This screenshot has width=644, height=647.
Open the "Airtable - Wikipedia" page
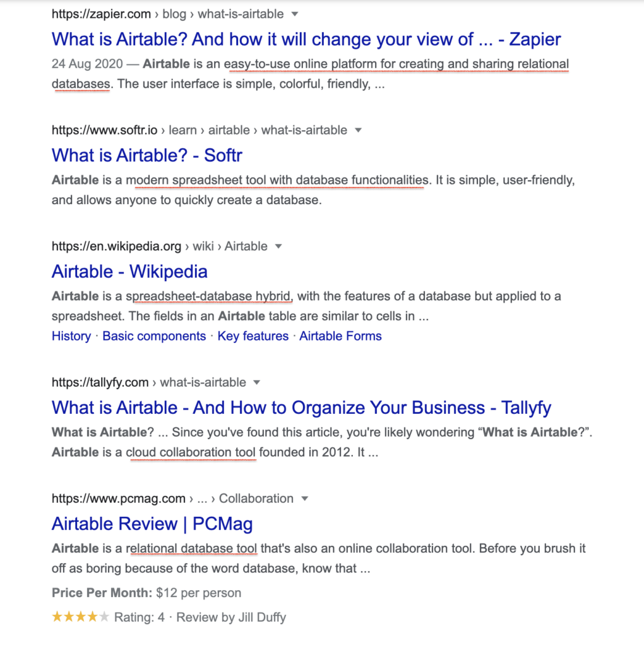(x=129, y=272)
